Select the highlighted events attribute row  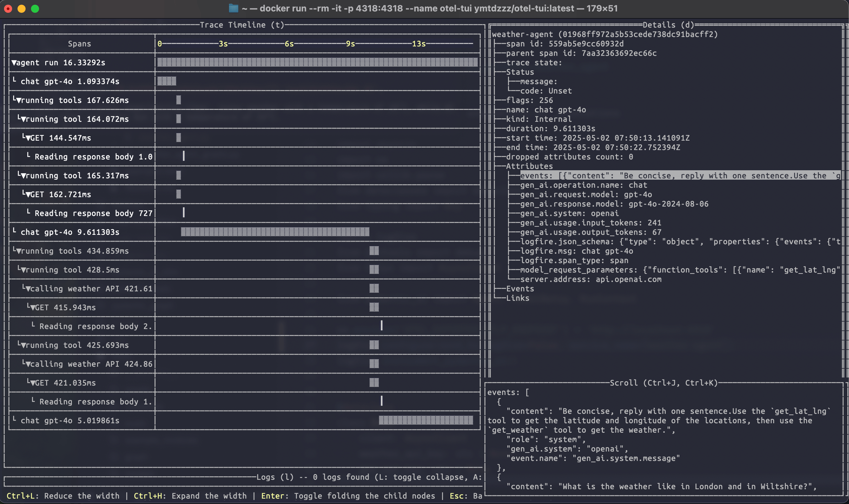(679, 176)
